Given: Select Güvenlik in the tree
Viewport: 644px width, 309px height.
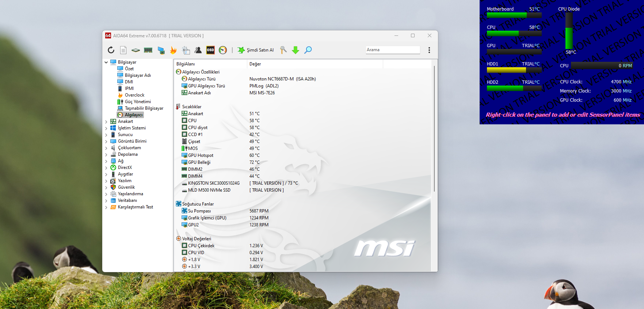Looking at the screenshot, I should pyautogui.click(x=126, y=187).
